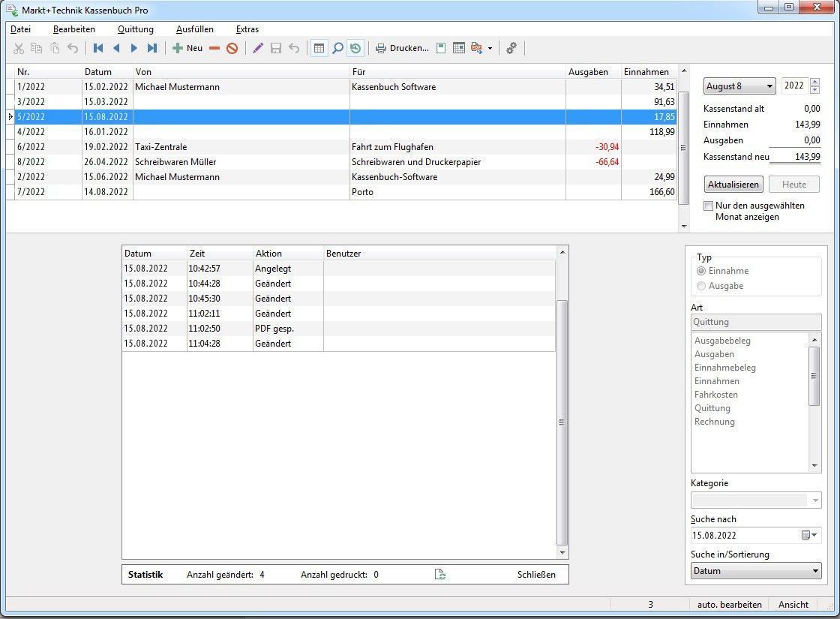
Task: Expand the 'Suche in/Sortierung' Datum dropdown
Action: (756, 571)
